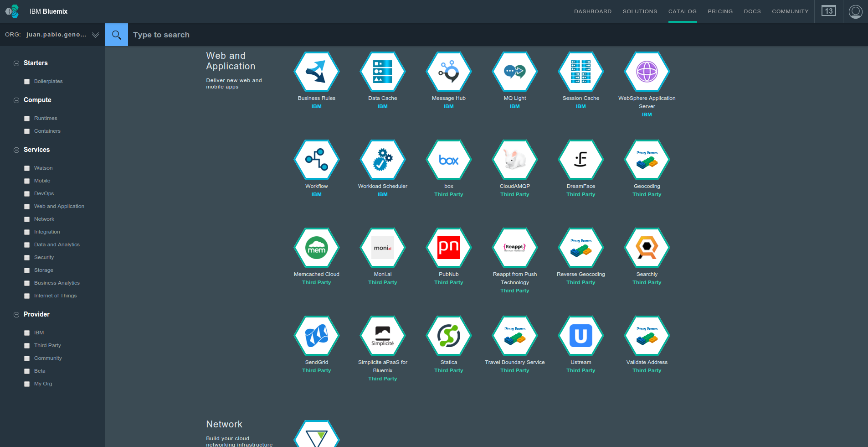Image resolution: width=868 pixels, height=447 pixels.
Task: Open the user profile avatar icon
Action: (855, 11)
